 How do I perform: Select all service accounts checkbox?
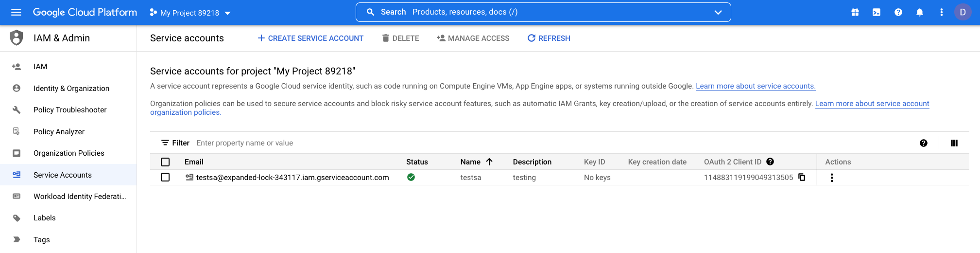coord(165,162)
